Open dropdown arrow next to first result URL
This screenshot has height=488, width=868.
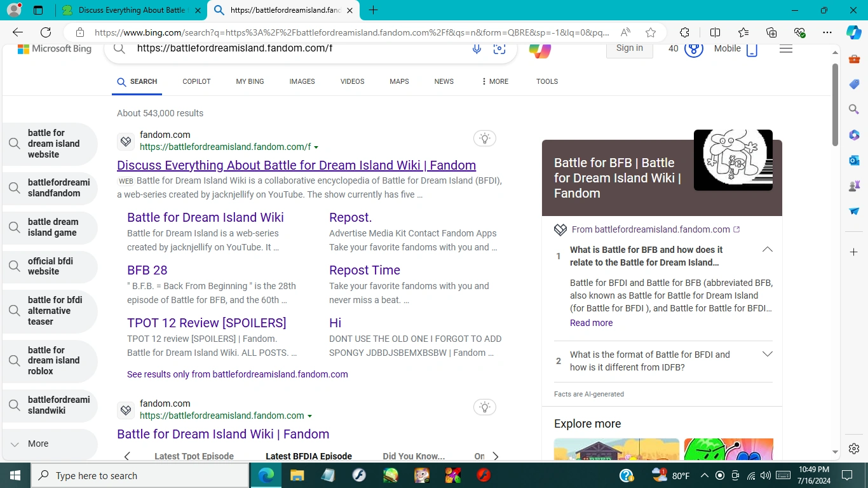point(316,147)
